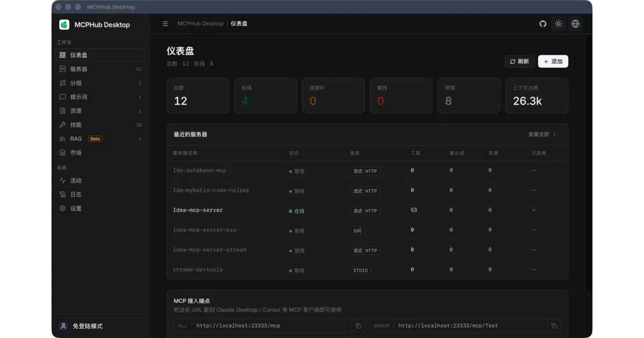Click the SSE type badge
The height and width of the screenshot is (338, 644).
point(357,231)
